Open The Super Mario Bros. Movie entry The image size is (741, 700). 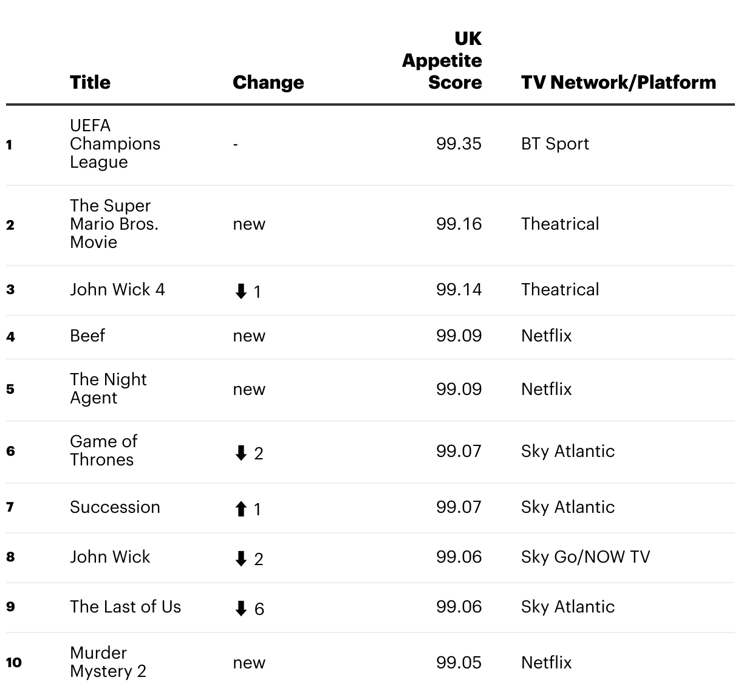(114, 224)
